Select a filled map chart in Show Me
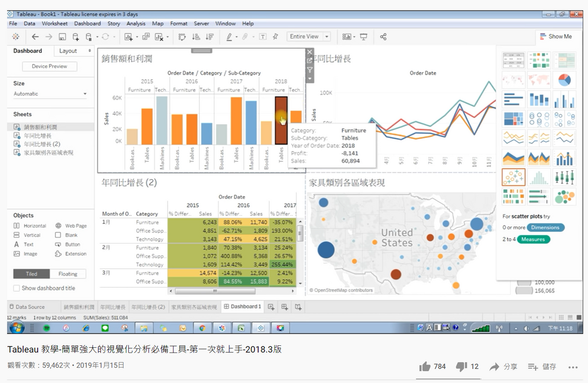 point(538,79)
